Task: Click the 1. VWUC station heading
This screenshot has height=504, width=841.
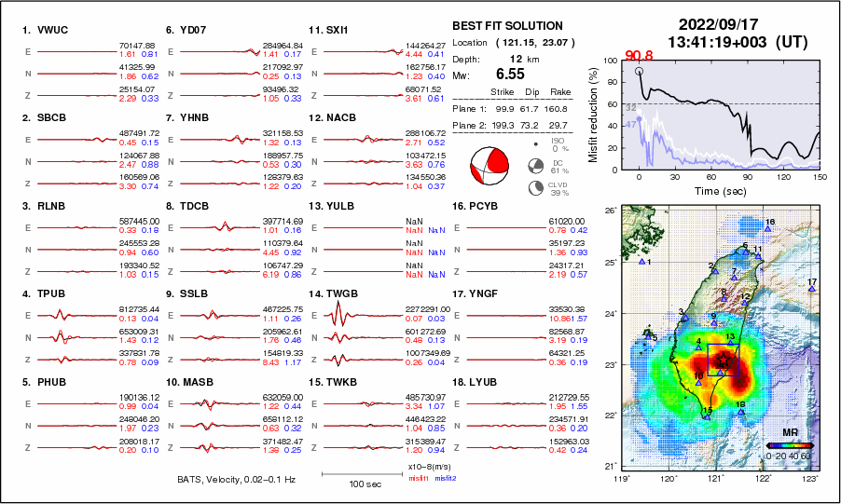Action: click(46, 30)
